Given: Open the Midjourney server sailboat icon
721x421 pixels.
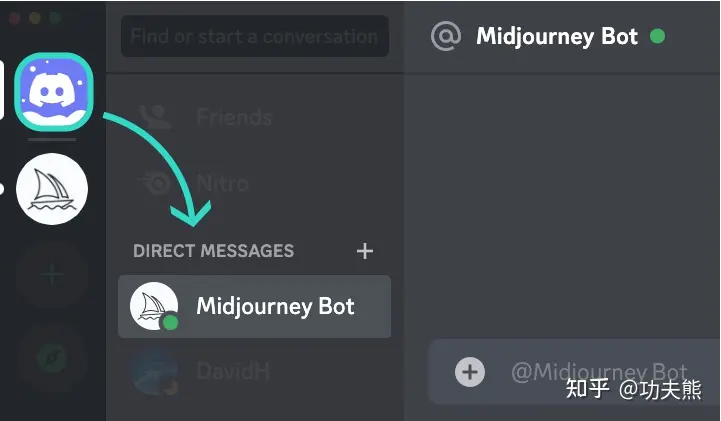Looking at the screenshot, I should click(52, 189).
